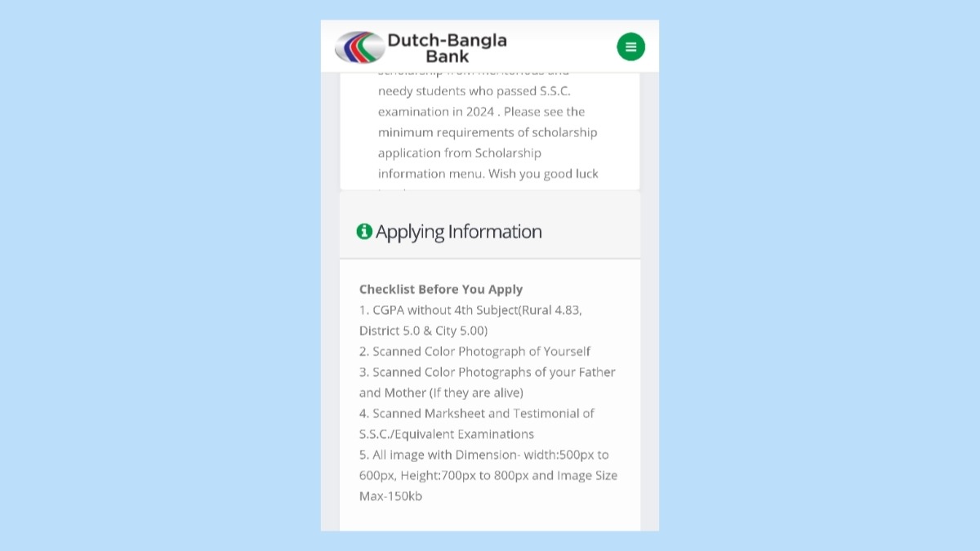
Task: Click the green info icon beside Applying Information
Action: [x=364, y=232]
